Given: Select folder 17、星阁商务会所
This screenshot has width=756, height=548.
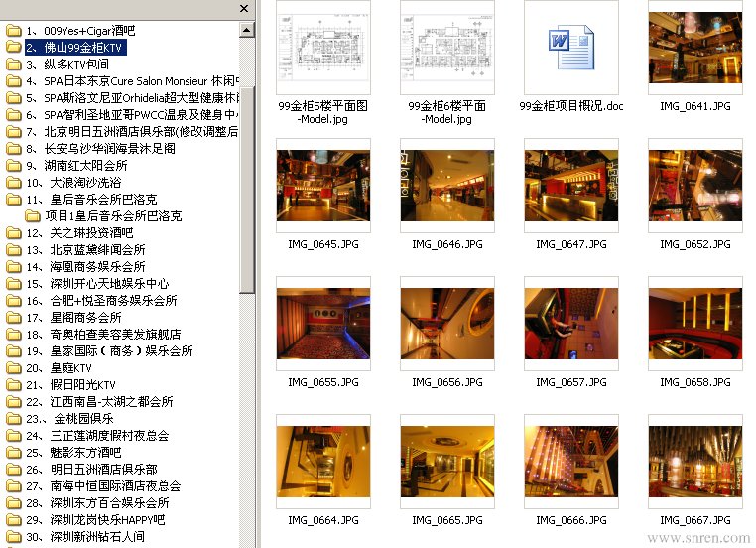Looking at the screenshot, I should [73, 318].
